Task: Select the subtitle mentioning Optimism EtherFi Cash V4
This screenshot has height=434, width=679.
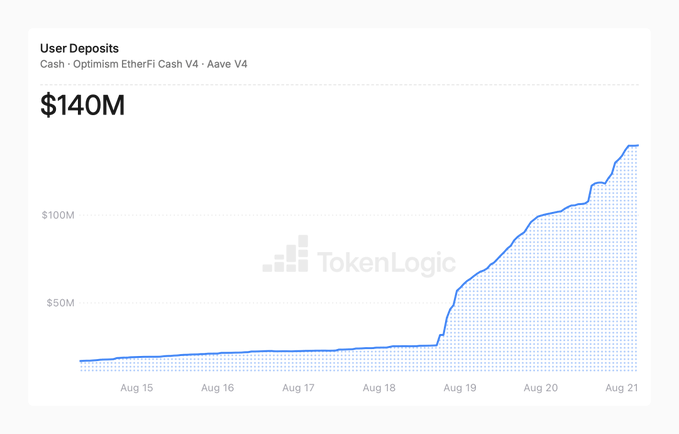Action: (143, 64)
